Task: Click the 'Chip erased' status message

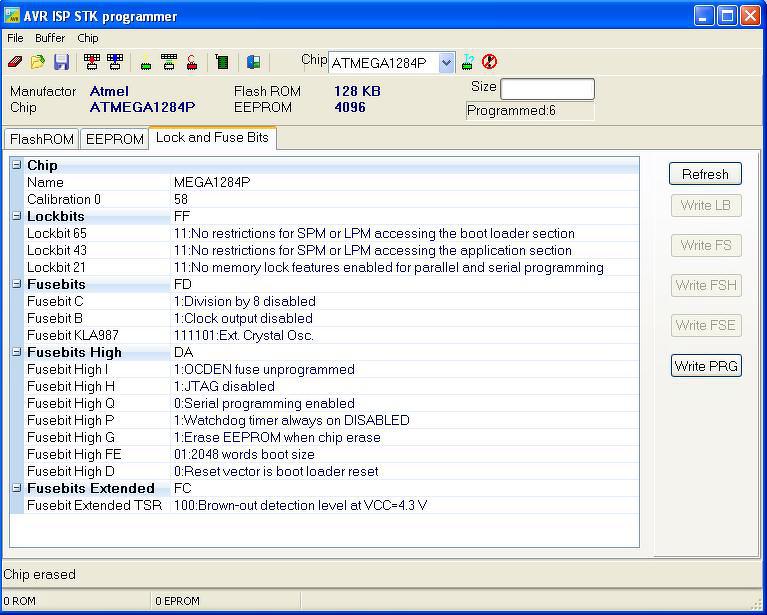Action: point(40,574)
